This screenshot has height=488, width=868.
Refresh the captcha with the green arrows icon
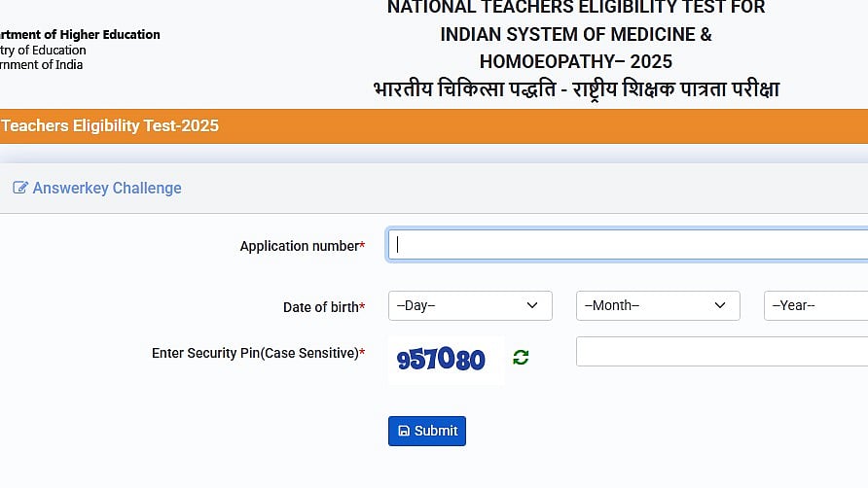coord(521,358)
